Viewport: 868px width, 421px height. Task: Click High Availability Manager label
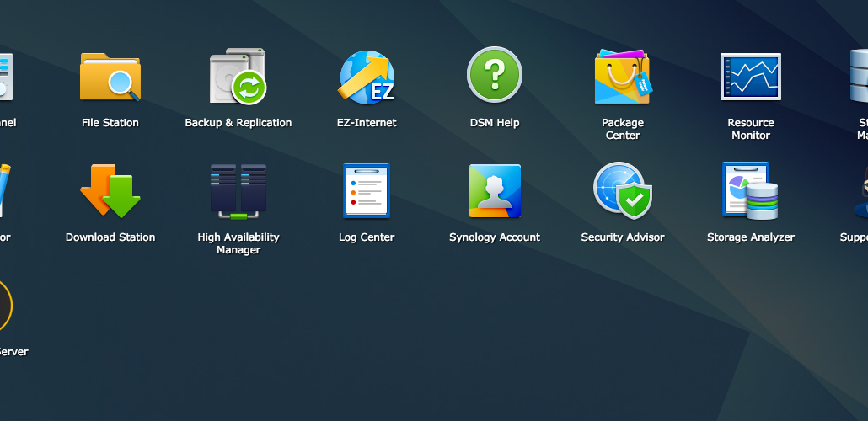pos(238,243)
